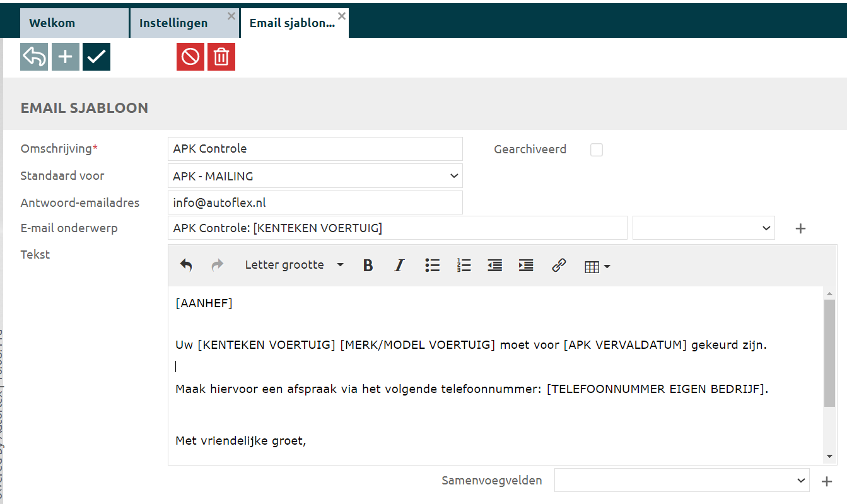This screenshot has width=847, height=504.
Task: Insert a hyperlink in the text
Action: tap(559, 266)
